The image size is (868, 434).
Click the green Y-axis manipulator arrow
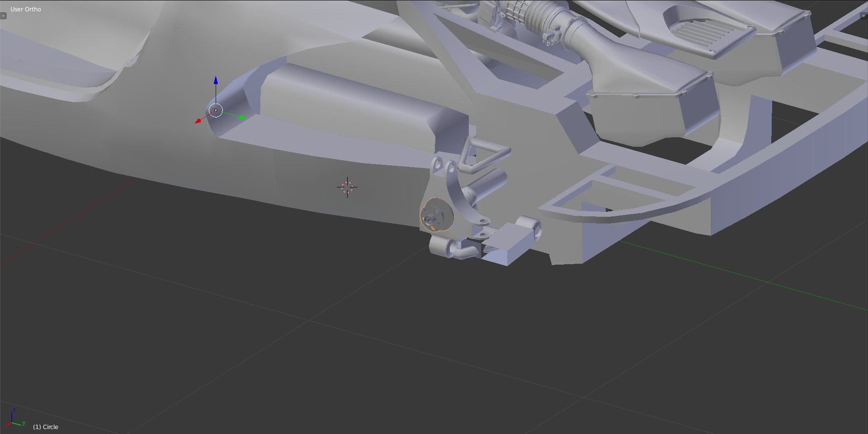[x=242, y=117]
